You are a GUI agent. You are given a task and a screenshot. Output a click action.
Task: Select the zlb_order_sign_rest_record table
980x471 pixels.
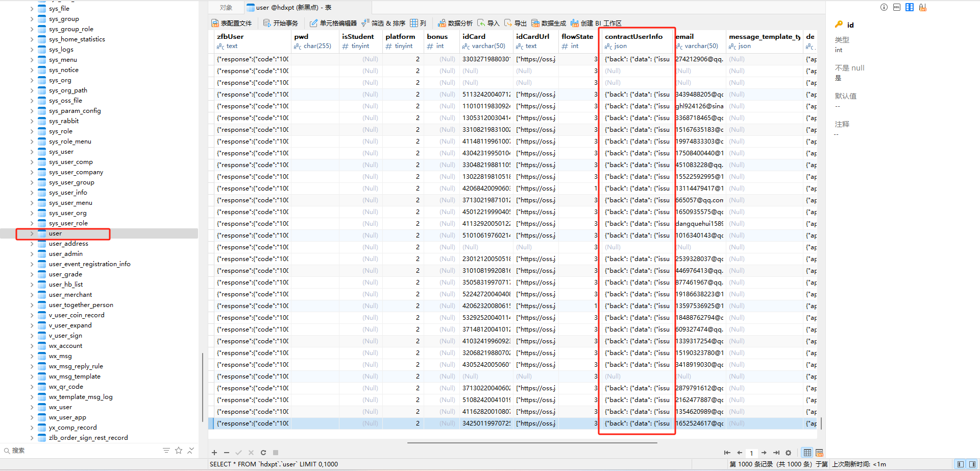[x=88, y=438]
